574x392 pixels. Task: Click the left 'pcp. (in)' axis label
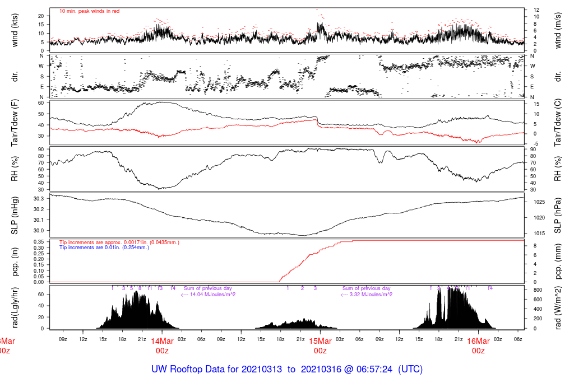click(x=15, y=262)
